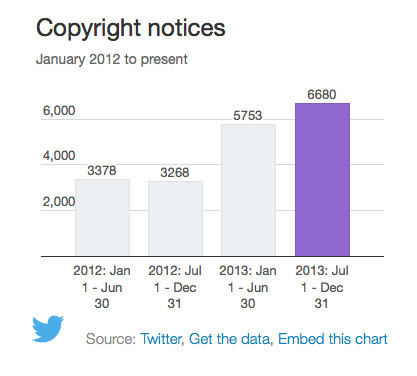Click the Twitter bird logo
Image resolution: width=417 pixels, height=376 pixels.
(48, 329)
